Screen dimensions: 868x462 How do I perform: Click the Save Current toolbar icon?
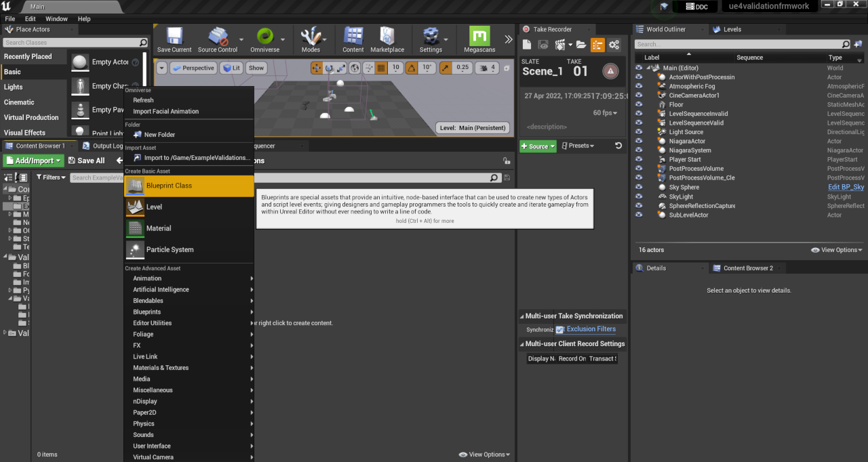174,39
